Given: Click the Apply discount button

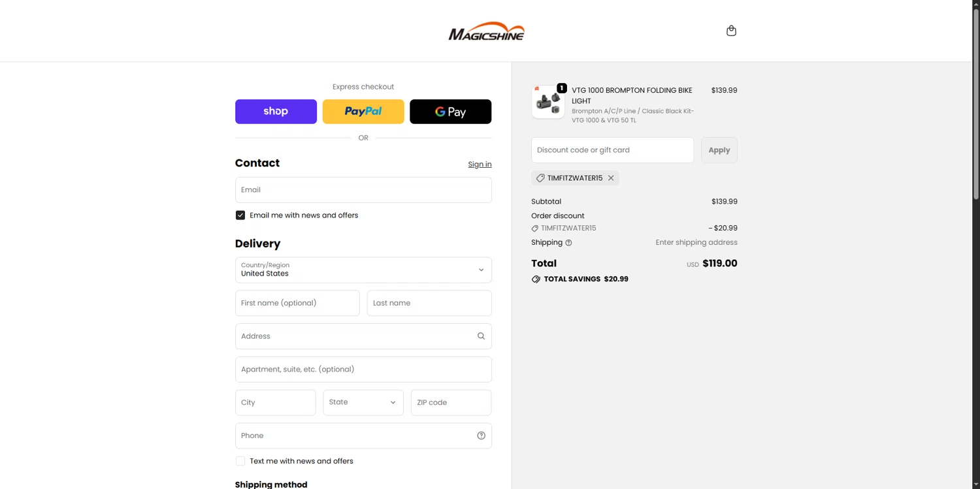Looking at the screenshot, I should (x=719, y=150).
